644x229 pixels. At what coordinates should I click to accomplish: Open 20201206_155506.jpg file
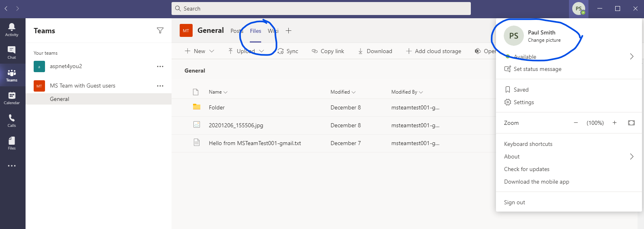tap(236, 125)
